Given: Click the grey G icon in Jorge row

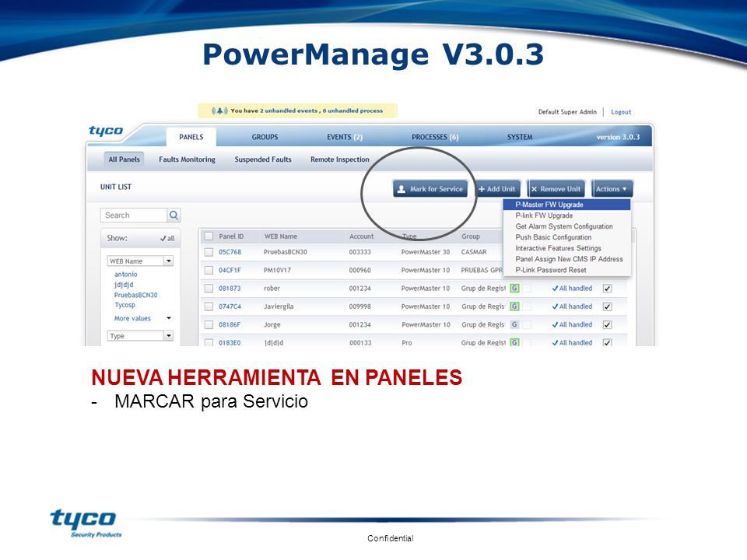Looking at the screenshot, I should [x=514, y=324].
